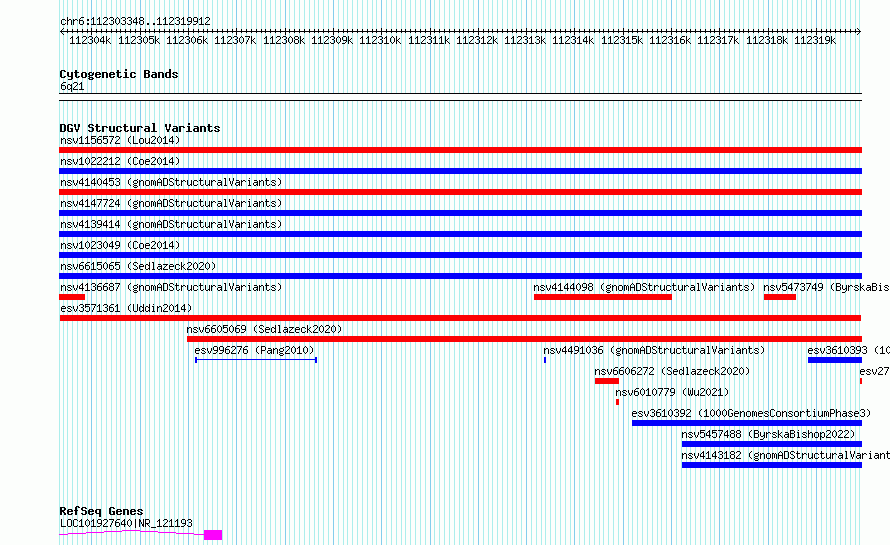Click the esv3610392 blue variant bar
Viewport: 890px width, 545px height.
point(747,423)
